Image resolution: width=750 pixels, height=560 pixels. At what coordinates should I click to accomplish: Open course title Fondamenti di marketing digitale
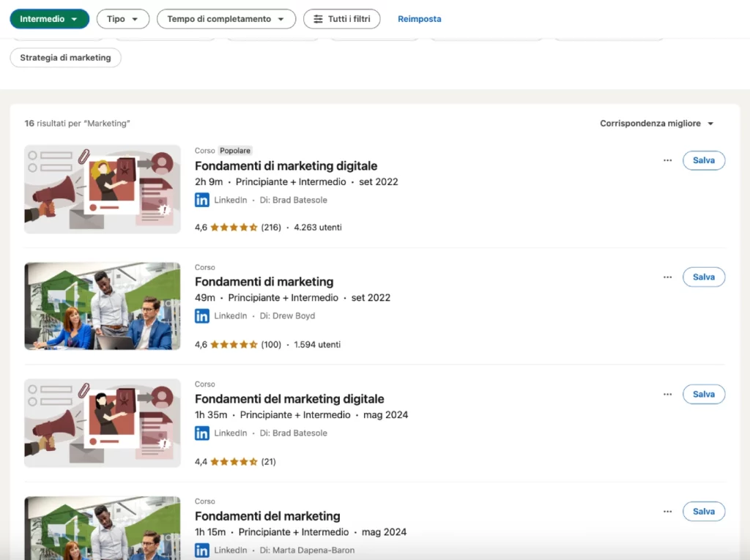286,166
